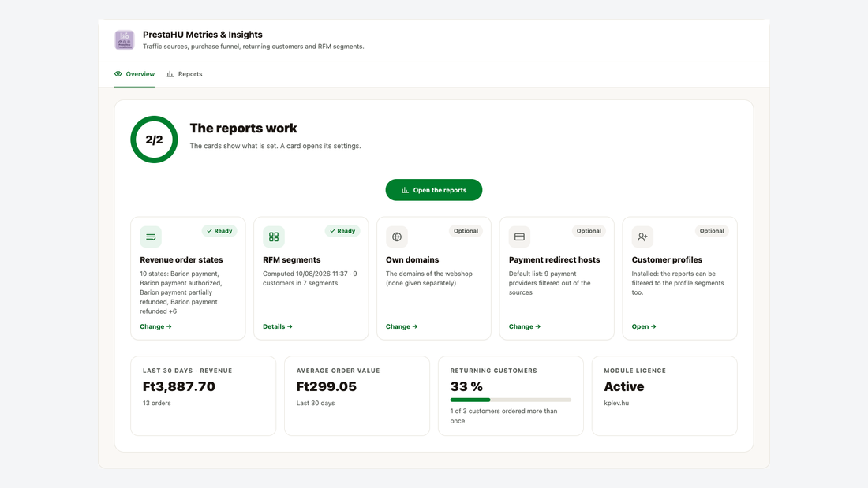Viewport: 868px width, 488px height.
Task: Click "1 of 3 customers ordered more than once"
Action: coord(503,415)
